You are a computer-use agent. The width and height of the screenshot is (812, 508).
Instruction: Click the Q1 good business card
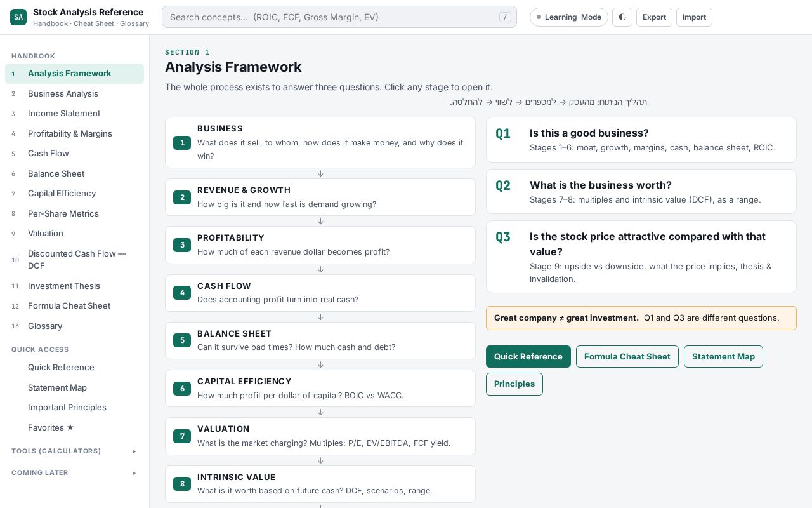coord(641,140)
